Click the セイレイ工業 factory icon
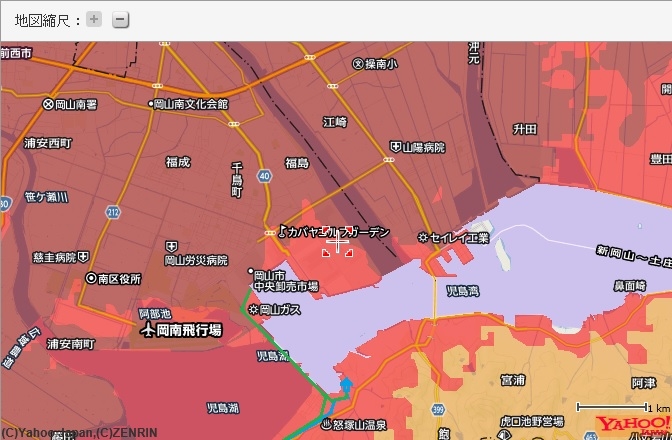 (x=423, y=237)
